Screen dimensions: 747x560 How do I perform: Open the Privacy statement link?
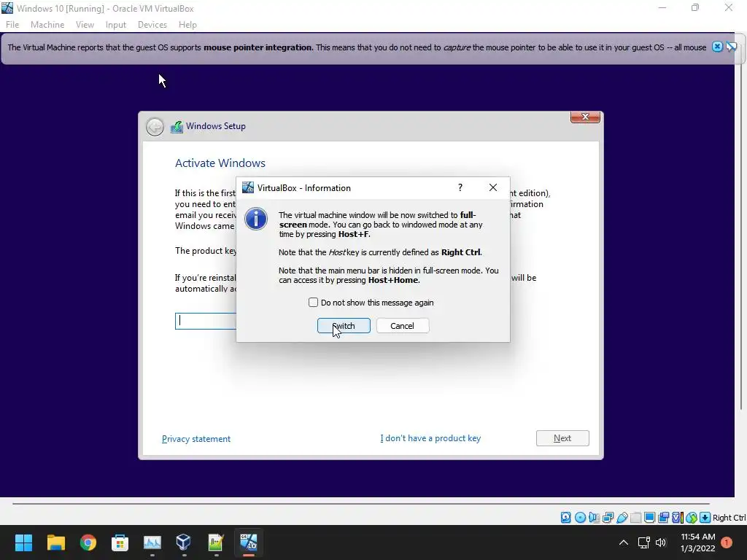coord(196,438)
